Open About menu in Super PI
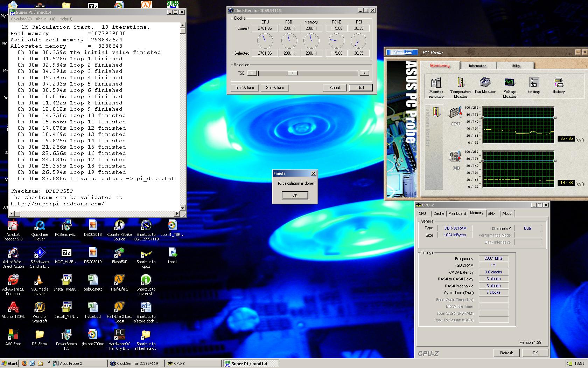588x368 pixels. click(45, 19)
